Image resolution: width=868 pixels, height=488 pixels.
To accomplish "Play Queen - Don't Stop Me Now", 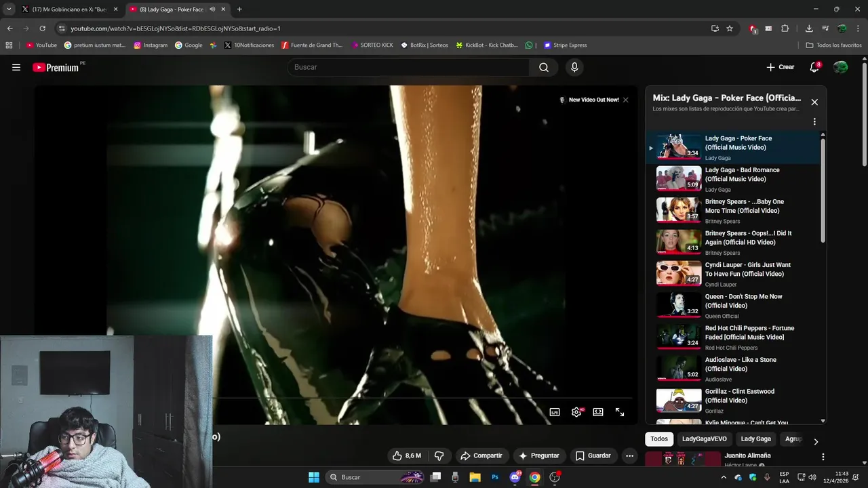I will pos(732,306).
